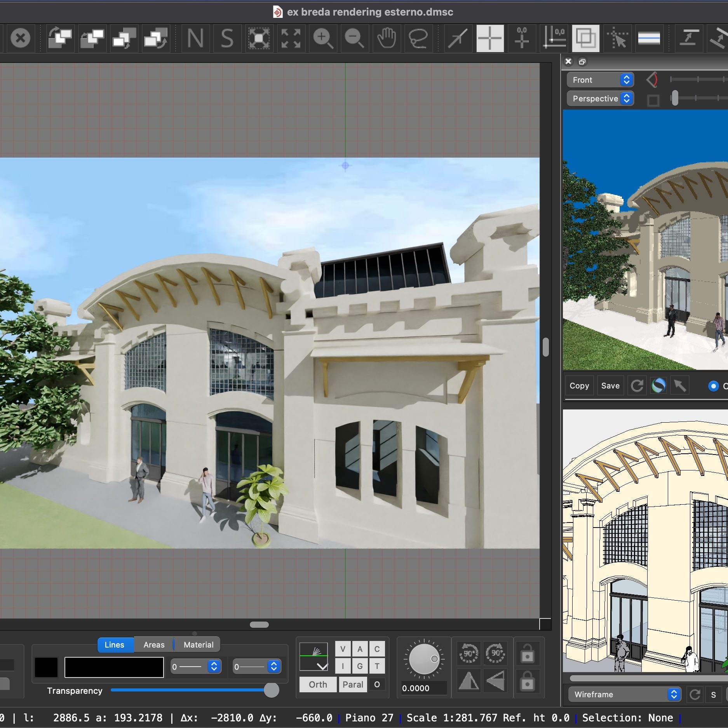Screen dimensions: 728x728
Task: Click the zoom in magnifier icon
Action: 323,38
